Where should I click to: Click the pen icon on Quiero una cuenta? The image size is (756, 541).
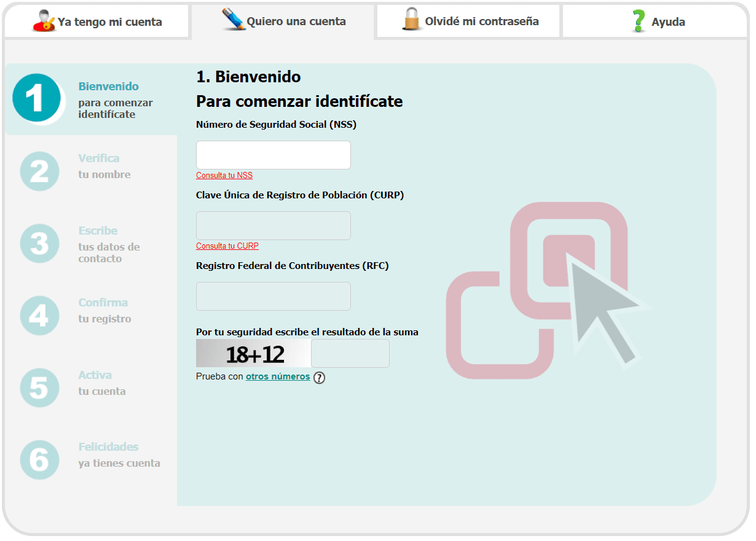[234, 20]
